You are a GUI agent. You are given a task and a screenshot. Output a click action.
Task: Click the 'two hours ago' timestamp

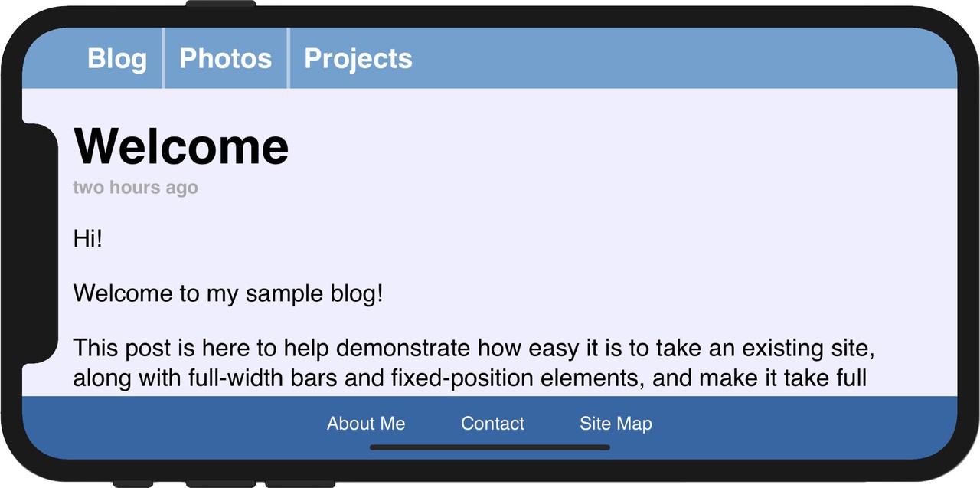point(136,188)
